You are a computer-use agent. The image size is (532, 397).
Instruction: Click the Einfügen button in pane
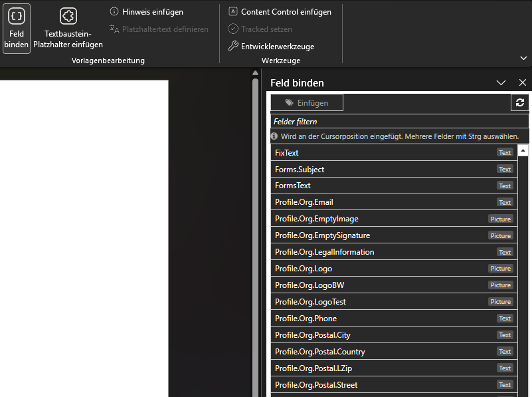point(307,103)
